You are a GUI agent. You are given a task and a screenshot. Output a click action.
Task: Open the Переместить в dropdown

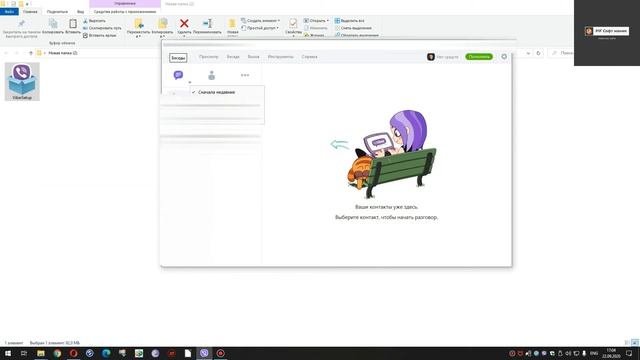(x=138, y=28)
